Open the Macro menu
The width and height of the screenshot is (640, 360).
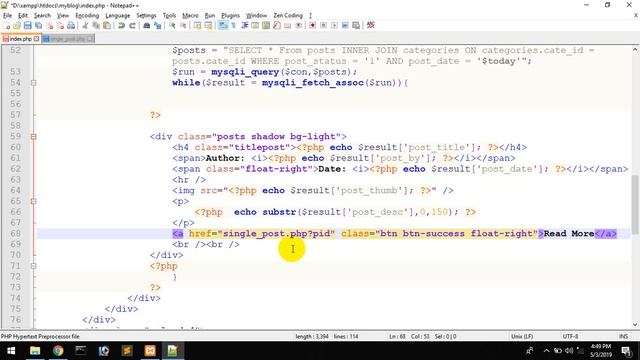tap(190, 16)
